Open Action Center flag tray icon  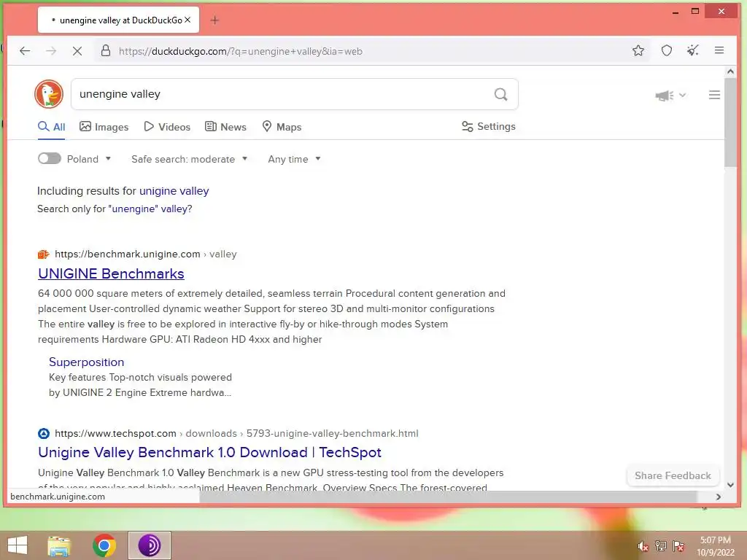pyautogui.click(x=679, y=546)
